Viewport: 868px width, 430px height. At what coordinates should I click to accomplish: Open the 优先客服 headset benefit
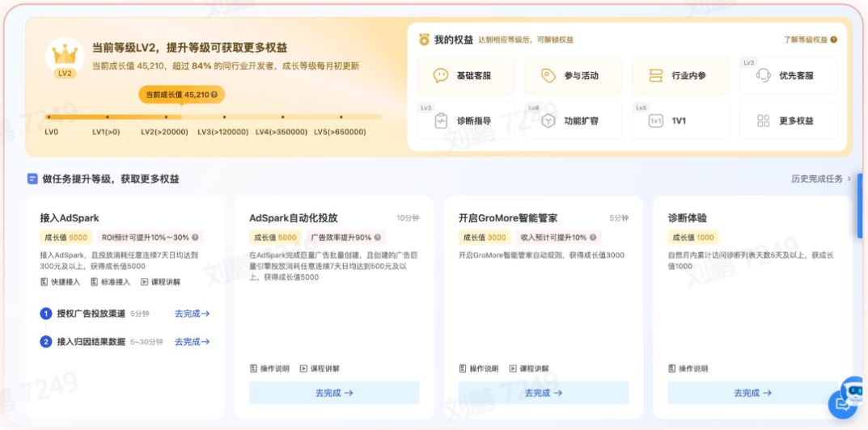click(x=788, y=76)
